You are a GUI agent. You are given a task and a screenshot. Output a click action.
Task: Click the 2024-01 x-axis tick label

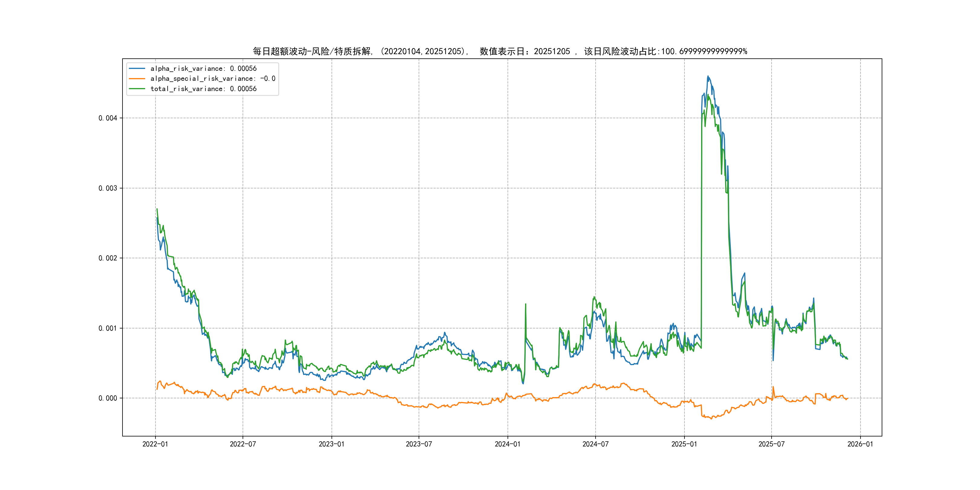[508, 444]
